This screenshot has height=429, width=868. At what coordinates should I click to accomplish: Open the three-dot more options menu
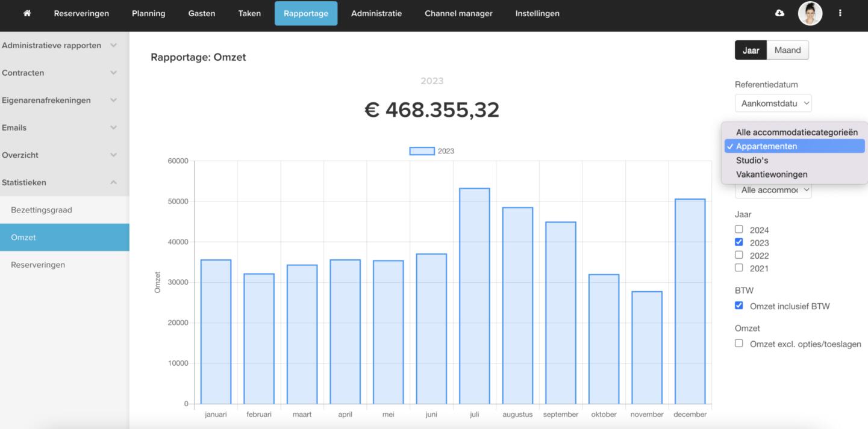coord(840,13)
